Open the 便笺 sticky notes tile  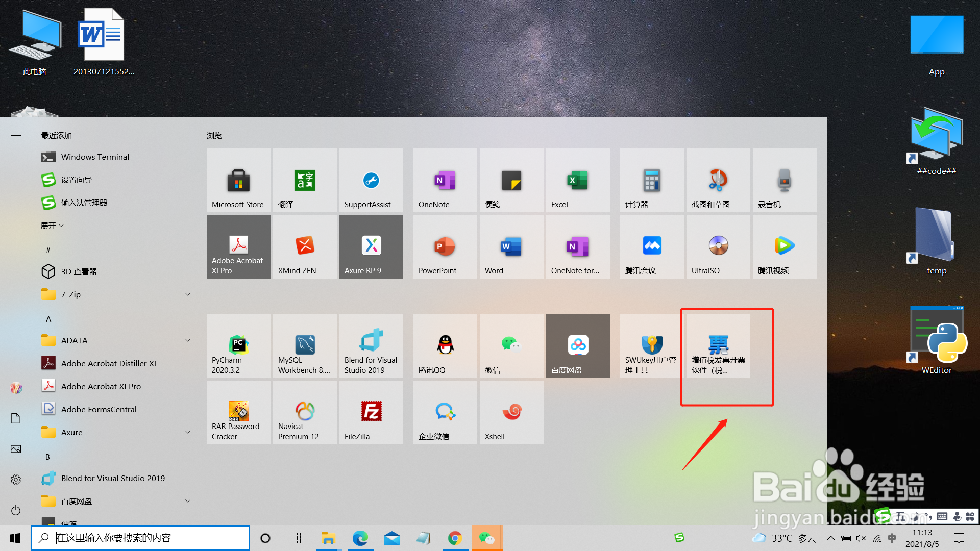point(511,180)
